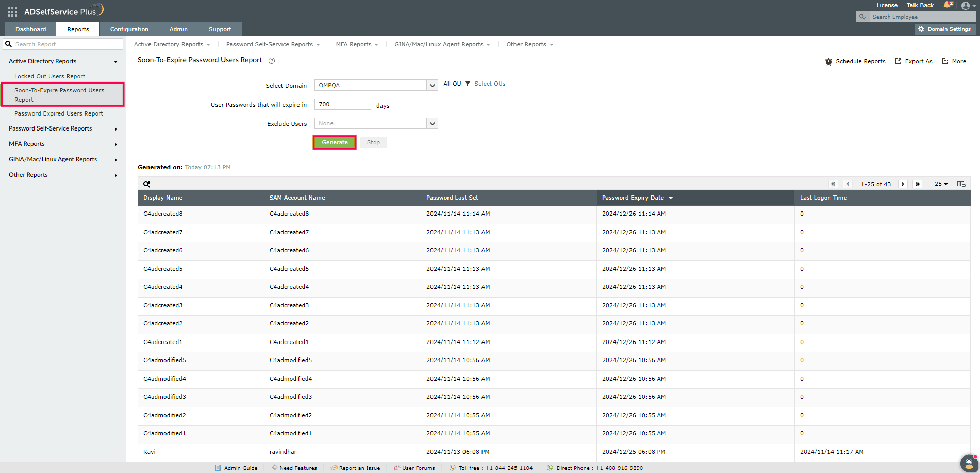Go to the next page of results
The width and height of the screenshot is (980, 473).
[x=903, y=184]
